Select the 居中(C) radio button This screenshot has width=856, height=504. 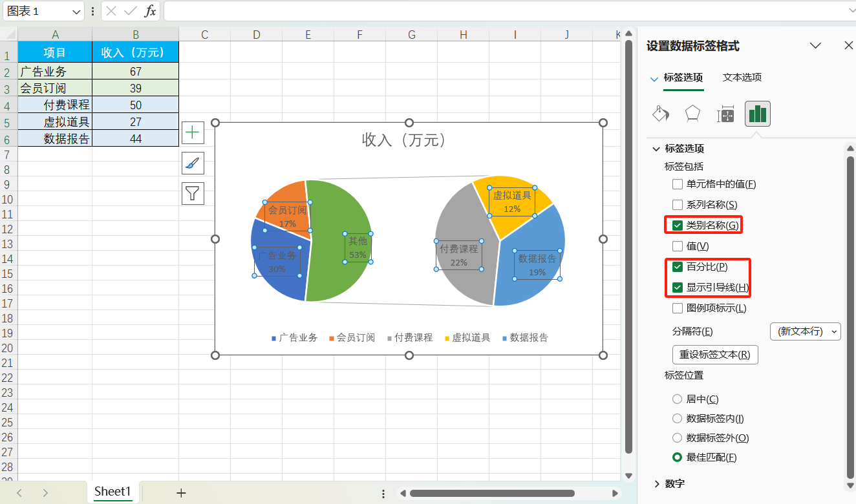677,399
